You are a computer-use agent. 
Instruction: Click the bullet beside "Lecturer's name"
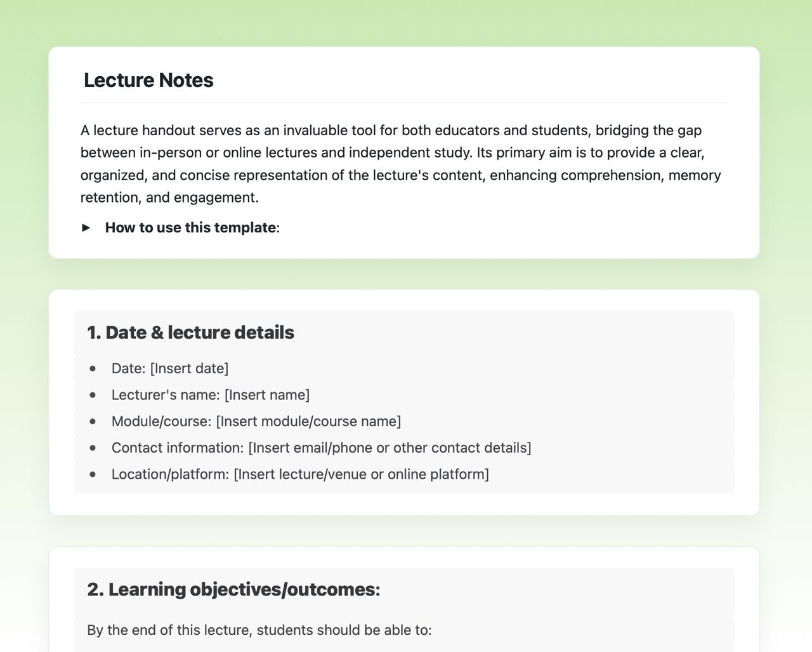coord(93,395)
